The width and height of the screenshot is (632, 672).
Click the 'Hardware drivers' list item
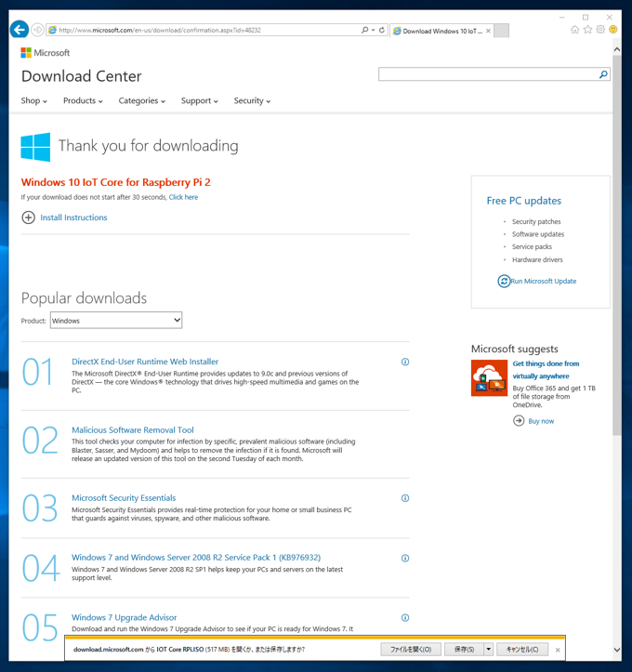pos(537,259)
